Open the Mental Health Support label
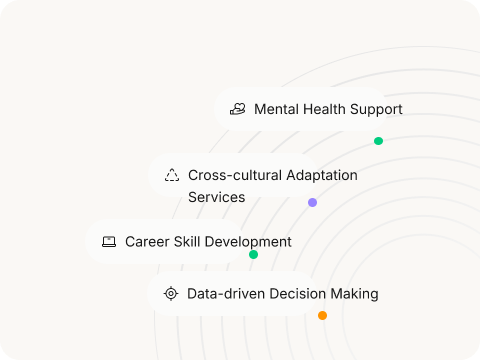 point(328,109)
